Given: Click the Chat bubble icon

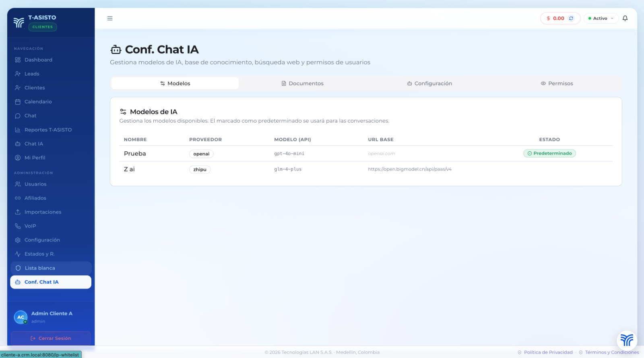Looking at the screenshot, I should click(18, 116).
